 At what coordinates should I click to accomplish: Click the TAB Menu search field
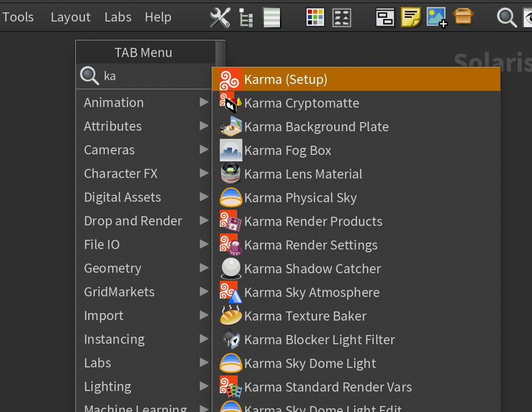pyautogui.click(x=156, y=76)
